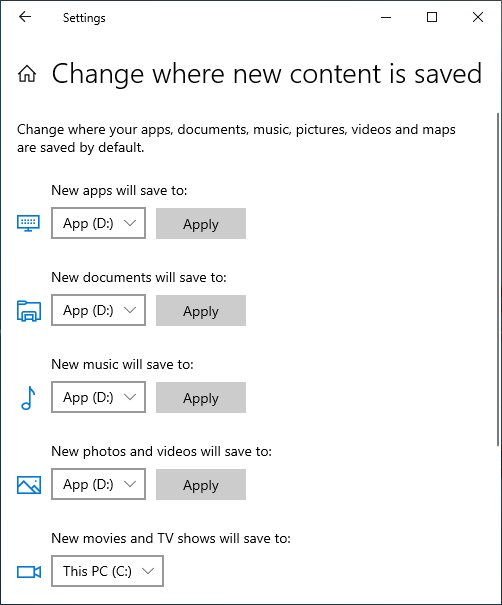Click the vertical scrollbar on the right
The image size is (502, 605).
[498, 280]
